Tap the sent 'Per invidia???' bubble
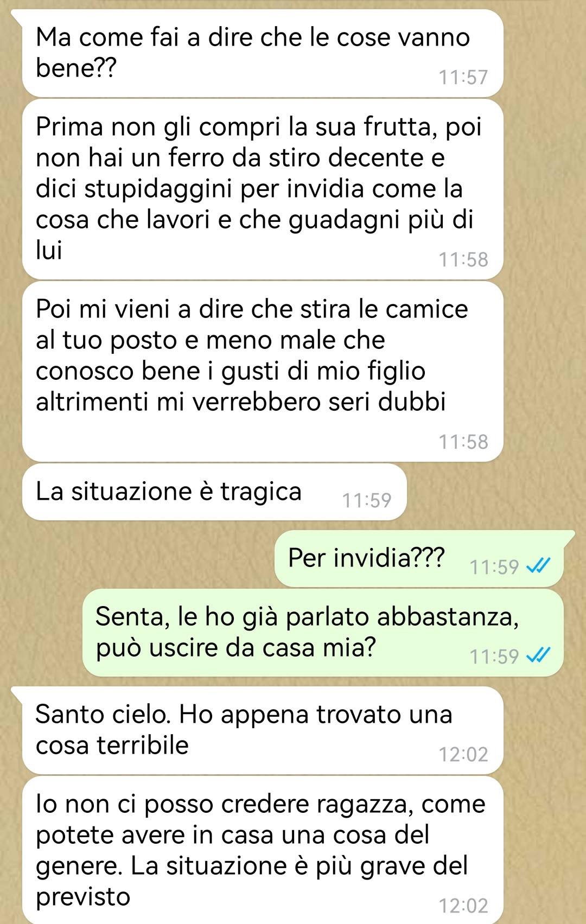This screenshot has width=586, height=924. pyautogui.click(x=419, y=558)
